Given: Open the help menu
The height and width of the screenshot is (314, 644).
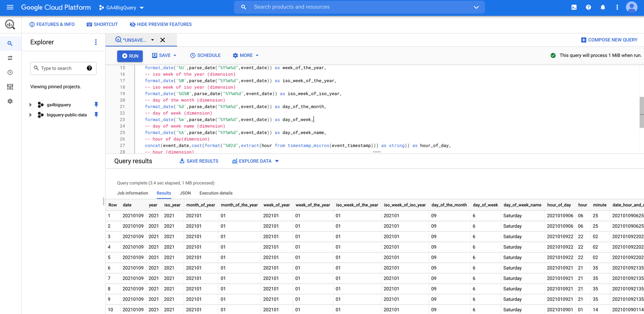Looking at the screenshot, I should tap(588, 7).
